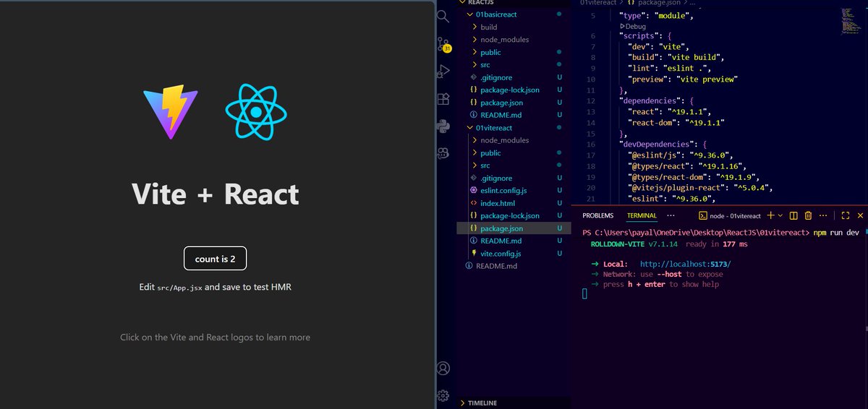
Task: Select the node - 01vitereact terminal entry
Action: 729,215
